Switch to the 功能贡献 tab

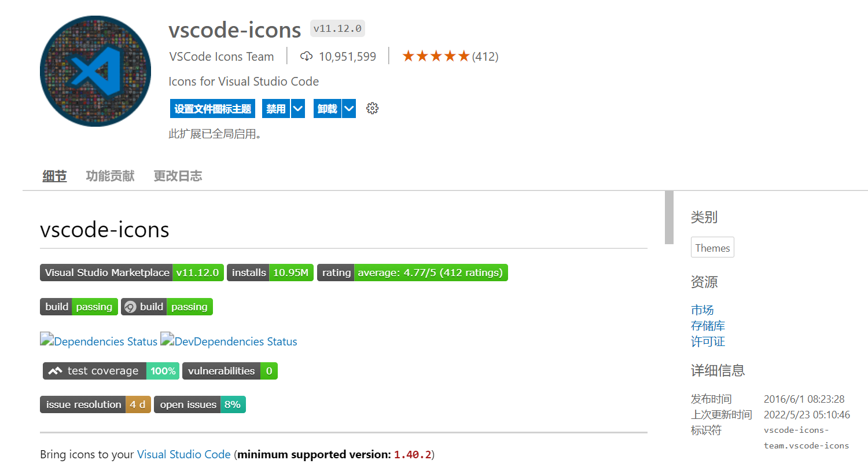[x=110, y=176]
